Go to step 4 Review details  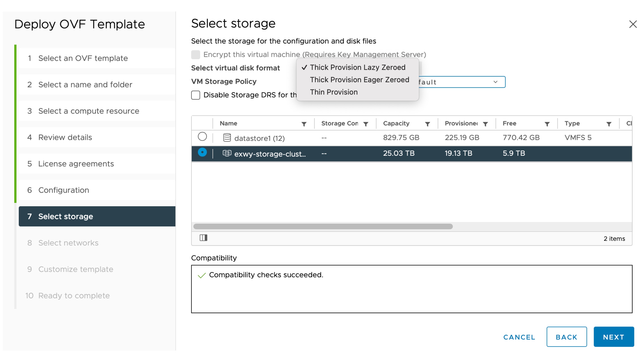tap(65, 137)
